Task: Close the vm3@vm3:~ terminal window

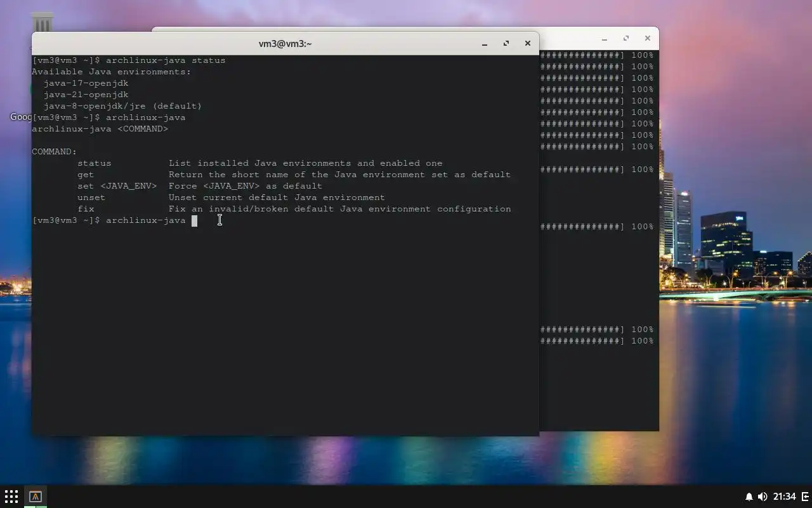Action: point(527,44)
